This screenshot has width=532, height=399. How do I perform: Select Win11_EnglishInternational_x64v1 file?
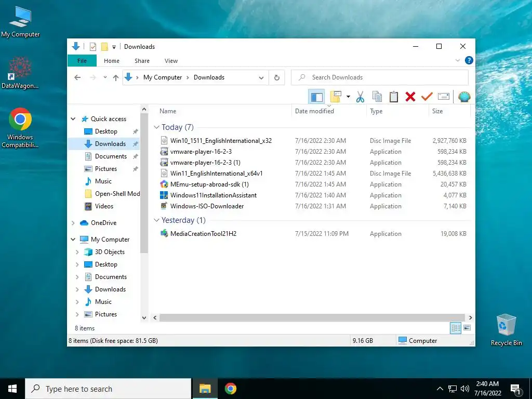313,173
